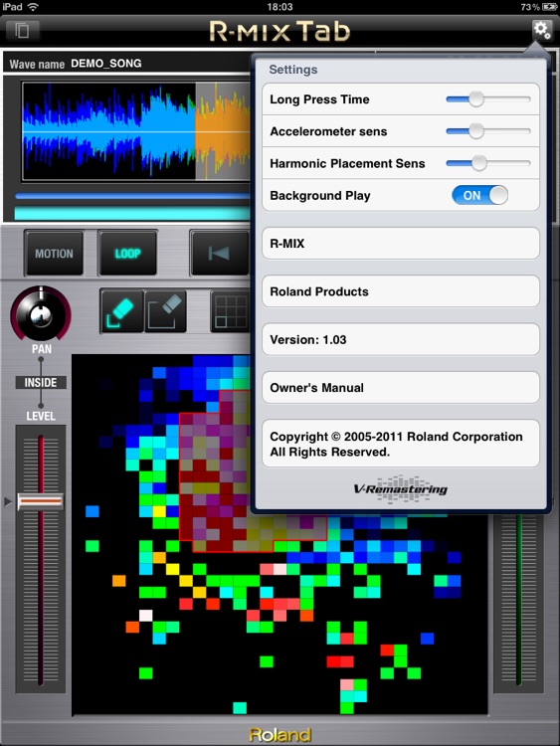Click the waveform display of DEMO_SONG
The width and height of the screenshot is (560, 746).
click(x=136, y=131)
